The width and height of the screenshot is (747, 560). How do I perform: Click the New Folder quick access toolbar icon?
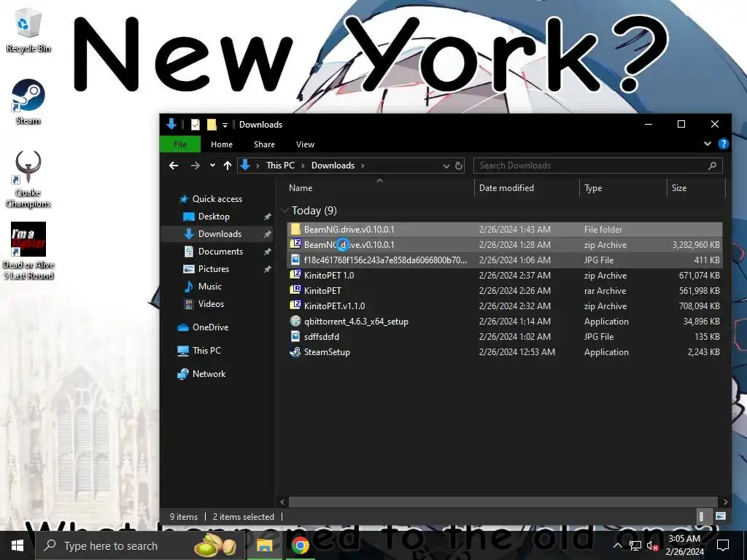point(212,125)
